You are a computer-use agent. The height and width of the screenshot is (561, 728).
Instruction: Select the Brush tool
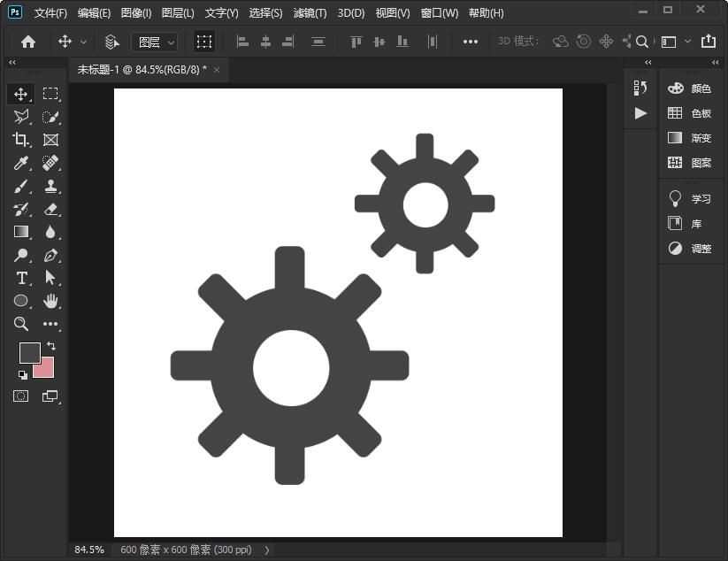(20, 186)
